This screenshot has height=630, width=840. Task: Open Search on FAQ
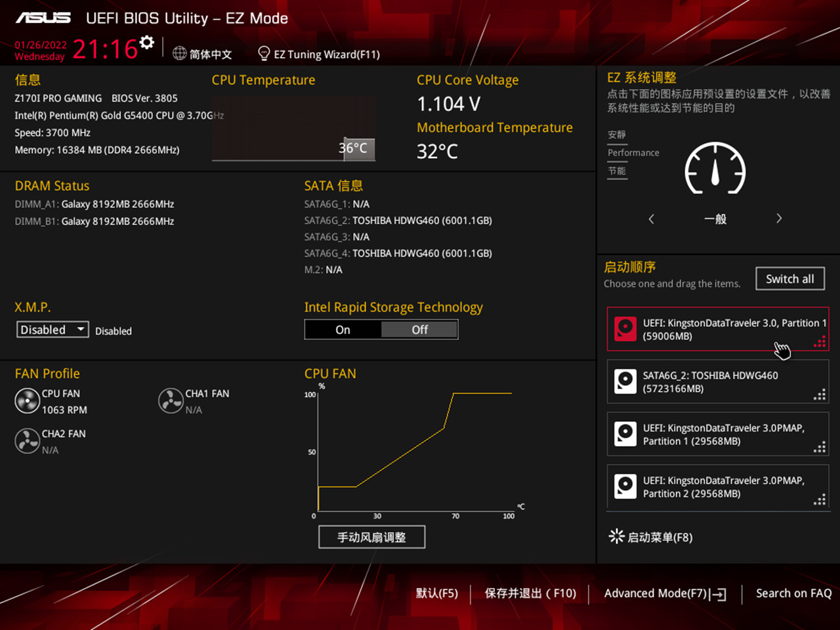[x=794, y=593]
